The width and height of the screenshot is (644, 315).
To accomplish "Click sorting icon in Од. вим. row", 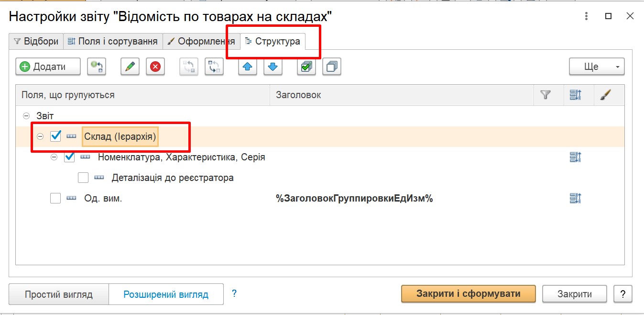I will pos(575,198).
